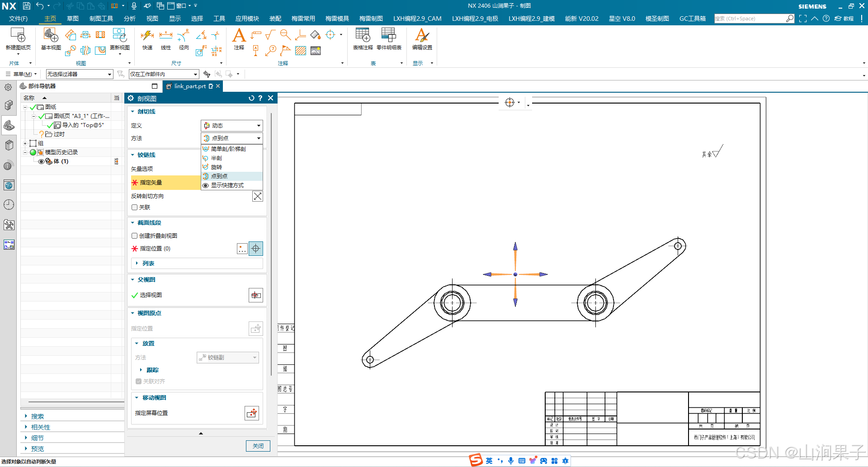Toggle check on 导入的 Top@5 view

click(50, 125)
